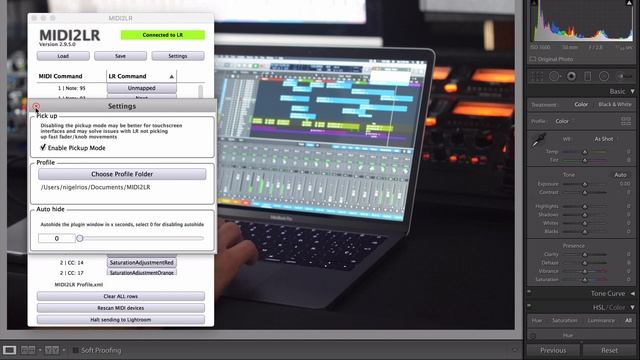Switch to Loupe view icon
Viewport: 640px width, 360px height.
click(9, 350)
